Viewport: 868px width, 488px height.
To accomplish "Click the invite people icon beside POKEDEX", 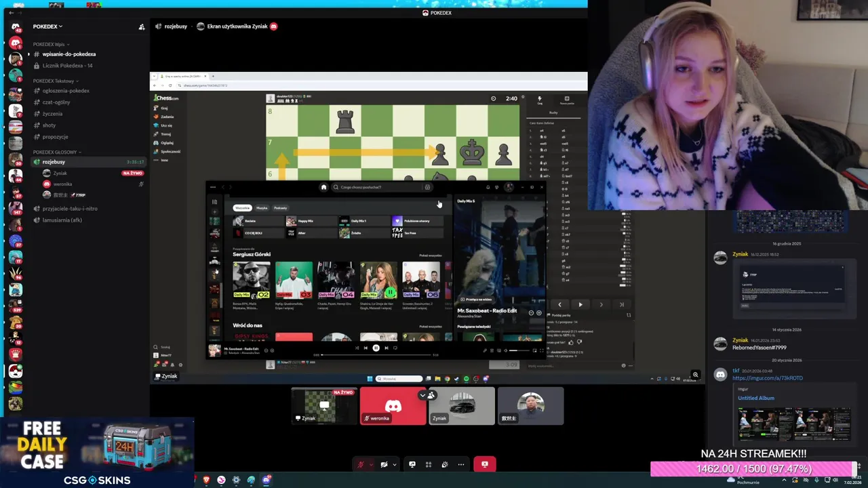I will [142, 27].
